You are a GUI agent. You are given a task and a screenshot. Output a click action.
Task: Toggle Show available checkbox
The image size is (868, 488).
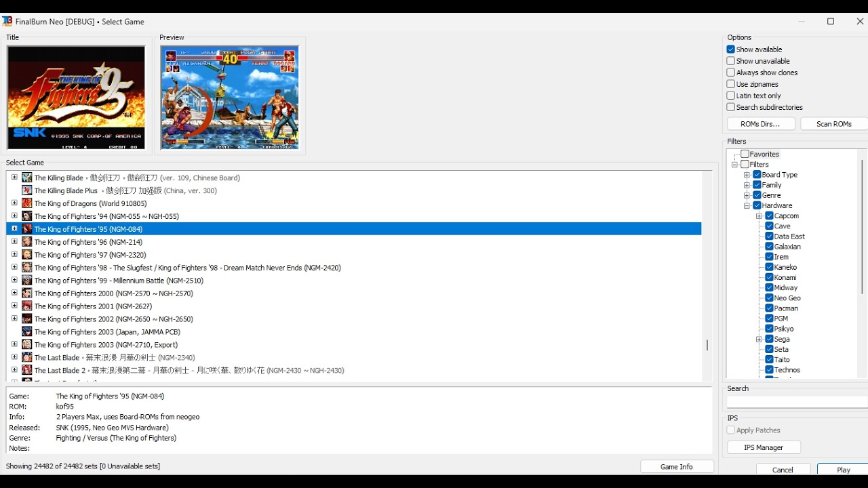(x=731, y=49)
